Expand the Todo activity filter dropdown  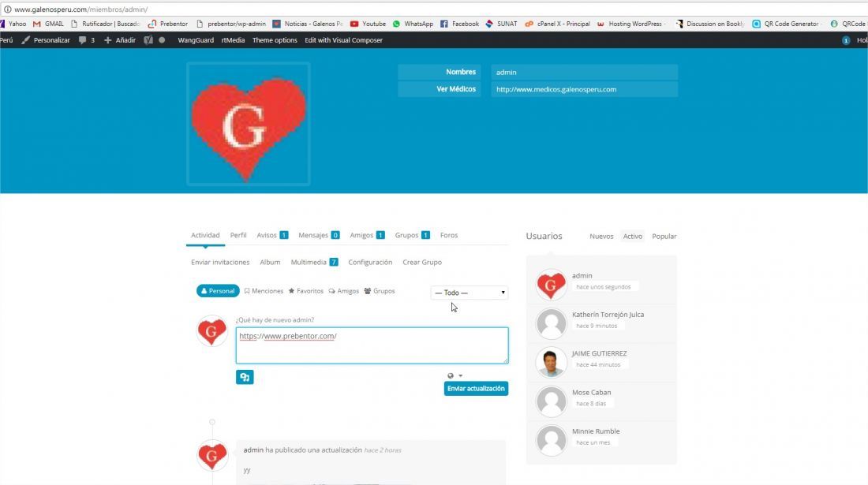pos(470,293)
